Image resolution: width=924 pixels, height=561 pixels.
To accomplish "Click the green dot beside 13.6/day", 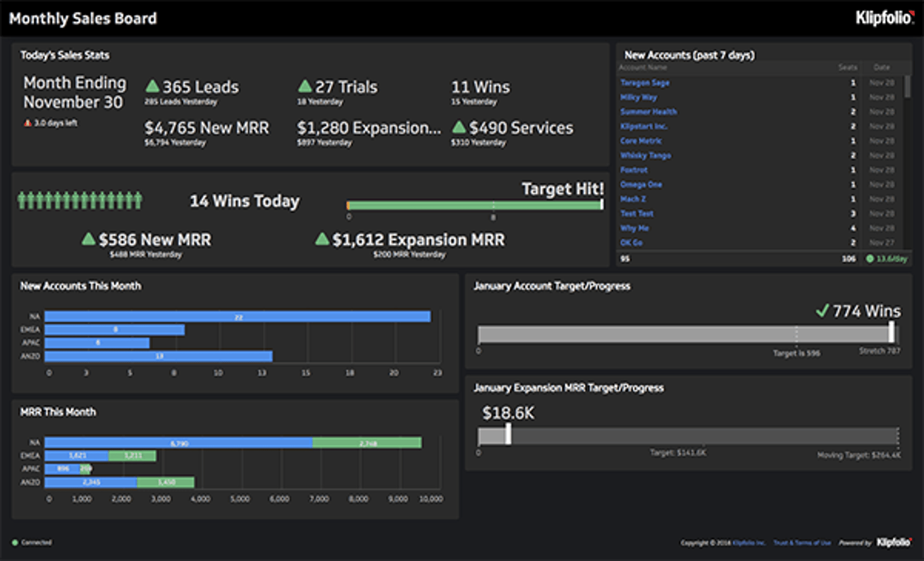I will pyautogui.click(x=871, y=258).
